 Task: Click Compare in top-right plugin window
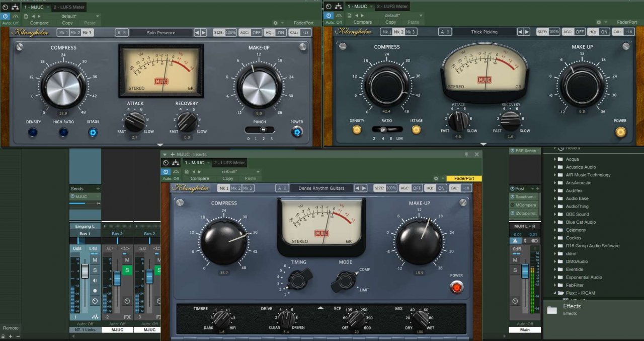363,22
